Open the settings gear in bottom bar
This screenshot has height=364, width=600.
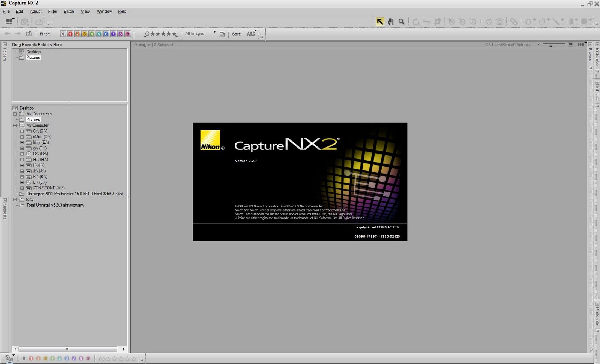(9, 358)
